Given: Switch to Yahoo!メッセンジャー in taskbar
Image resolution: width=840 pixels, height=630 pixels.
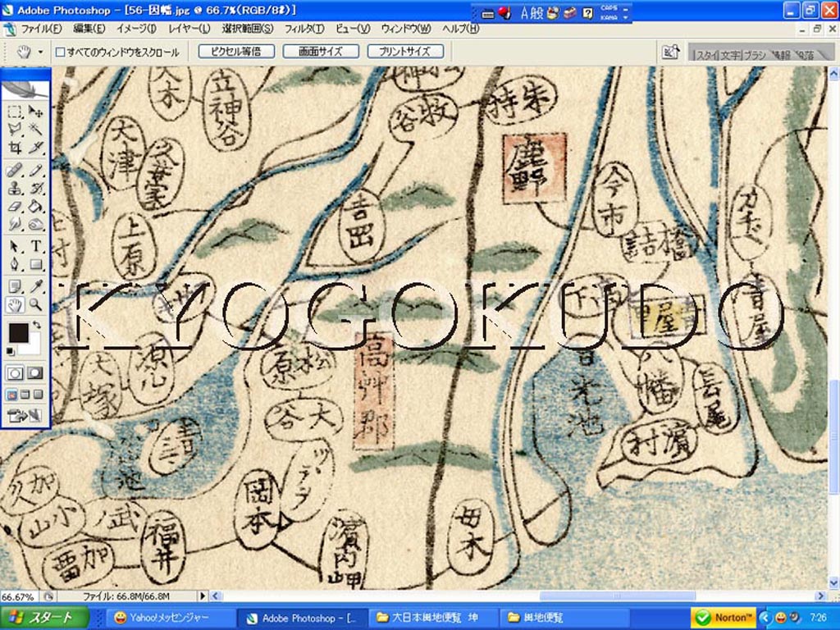Looking at the screenshot, I should [171, 618].
